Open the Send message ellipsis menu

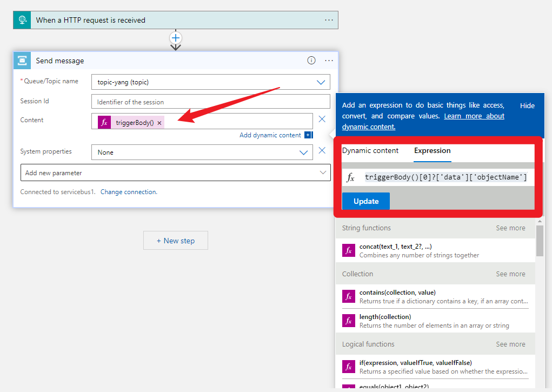click(x=329, y=61)
